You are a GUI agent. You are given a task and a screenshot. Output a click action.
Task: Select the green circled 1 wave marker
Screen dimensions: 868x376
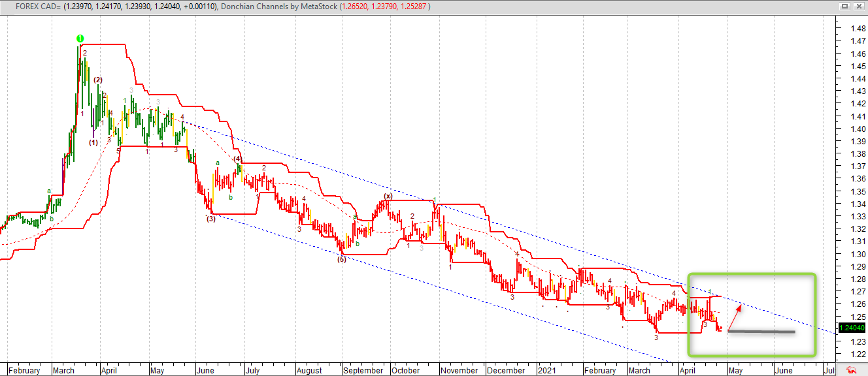point(80,39)
